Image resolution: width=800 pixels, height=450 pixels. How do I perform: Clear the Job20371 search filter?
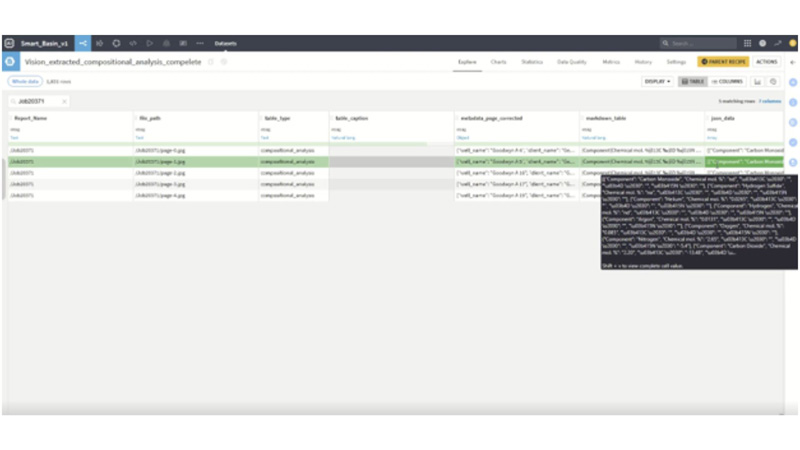tap(64, 102)
